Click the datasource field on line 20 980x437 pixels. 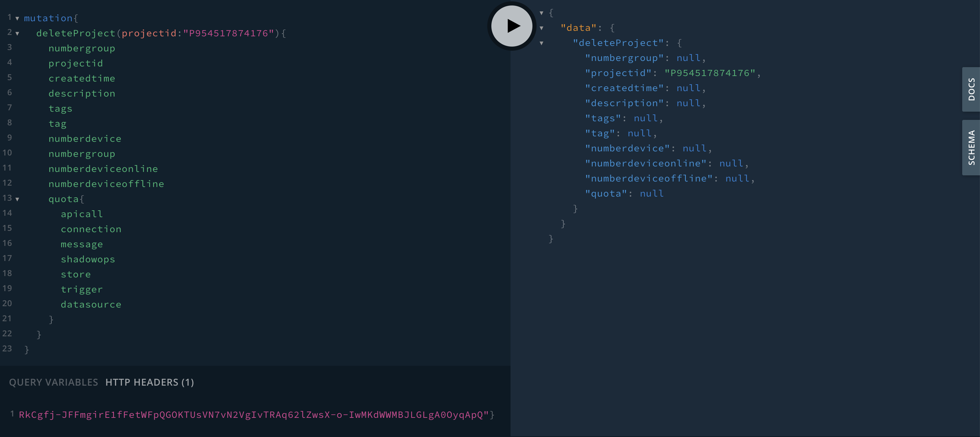pyautogui.click(x=91, y=304)
